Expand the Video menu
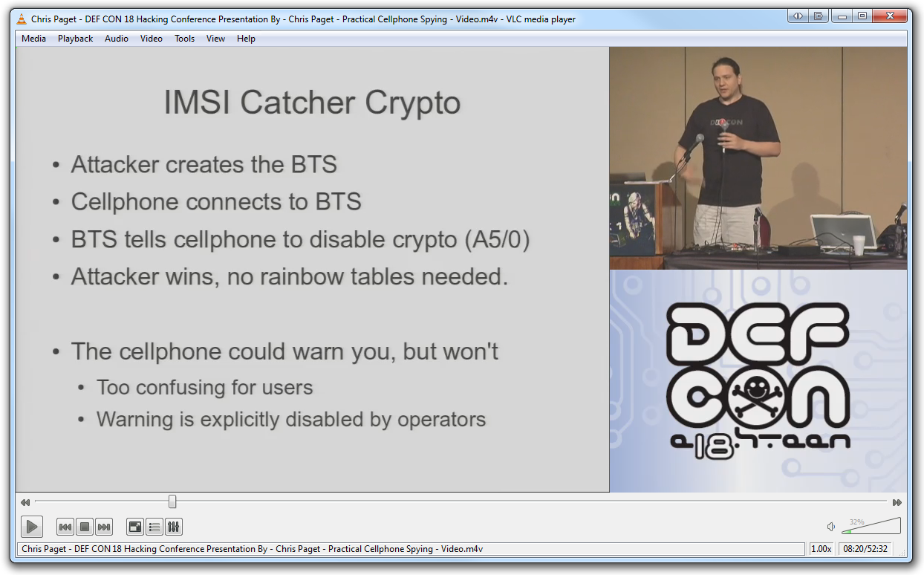The width and height of the screenshot is (924, 575). coord(152,39)
